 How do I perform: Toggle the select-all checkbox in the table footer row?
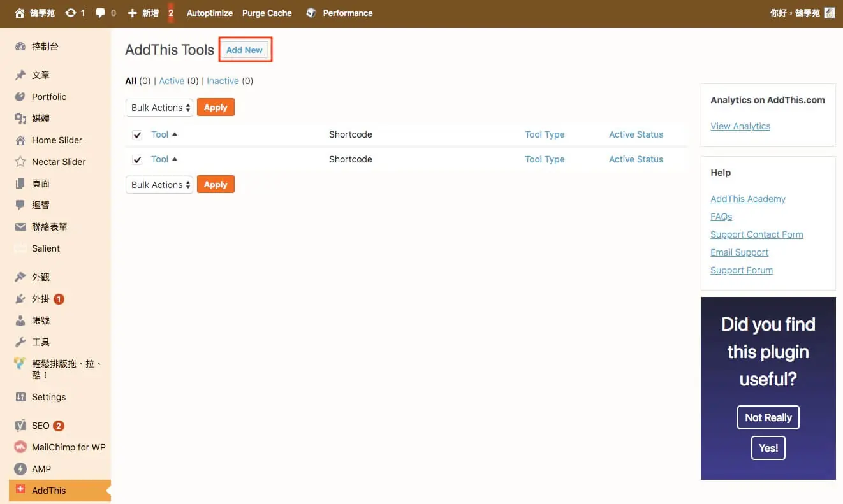(137, 160)
